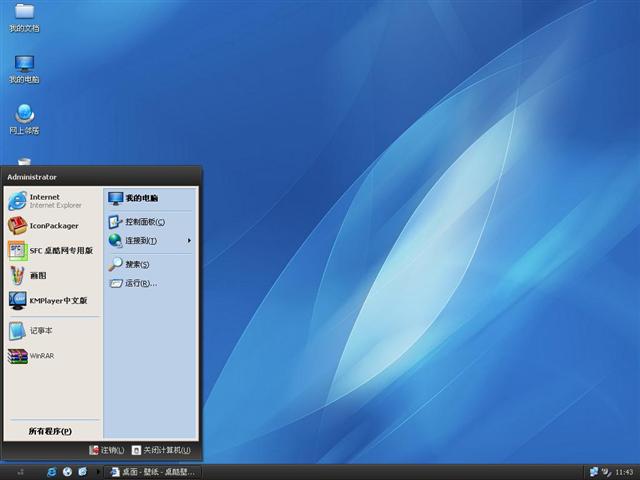Open 运行(R)... dialog entry
The height and width of the screenshot is (480, 640).
point(140,283)
